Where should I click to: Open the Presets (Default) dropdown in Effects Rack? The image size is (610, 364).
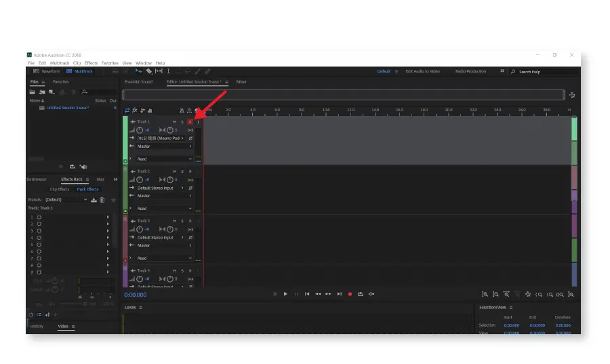[66, 200]
